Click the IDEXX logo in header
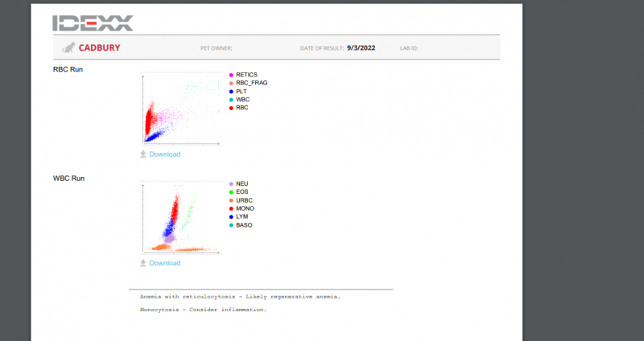Screen dimensions: 644x341 click(x=93, y=23)
